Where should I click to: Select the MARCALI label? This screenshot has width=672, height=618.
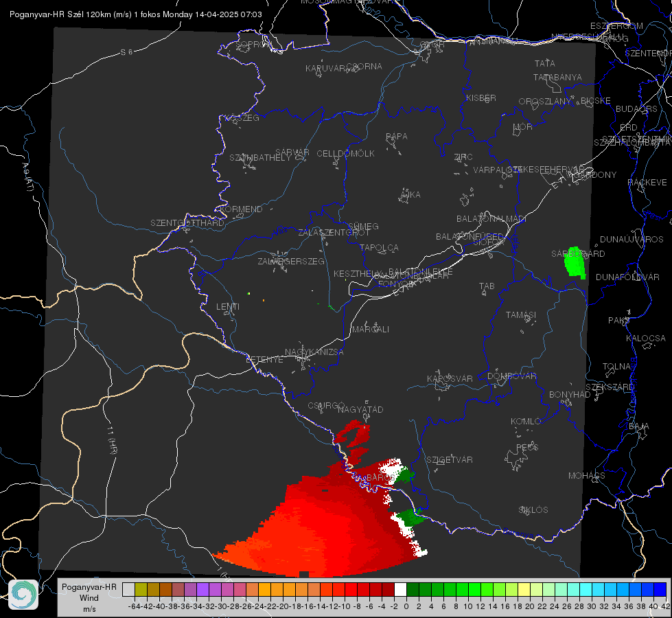click(371, 330)
